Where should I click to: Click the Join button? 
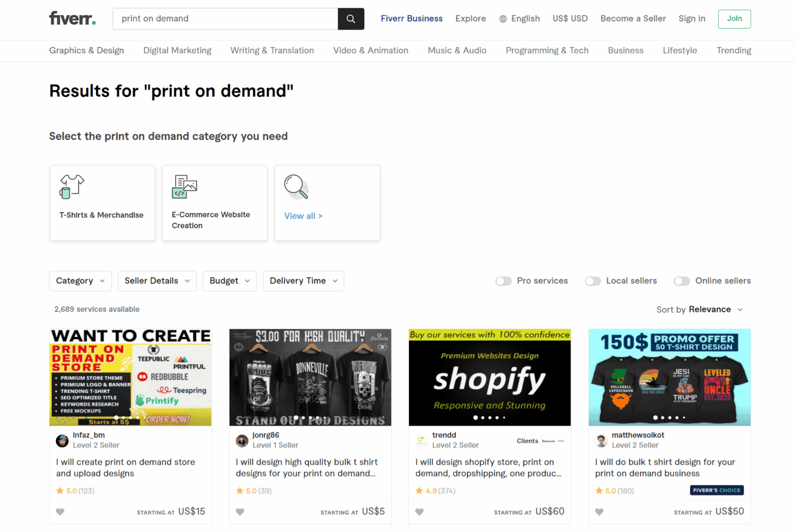coord(734,19)
